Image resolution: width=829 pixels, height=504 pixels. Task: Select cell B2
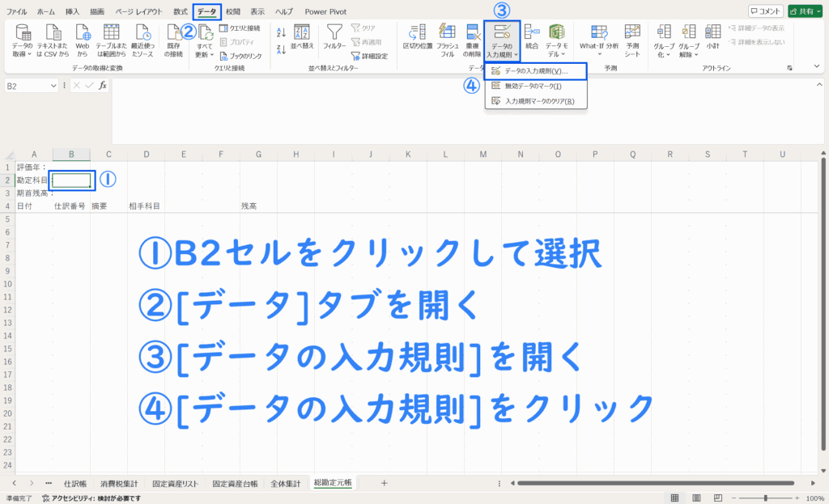(71, 180)
